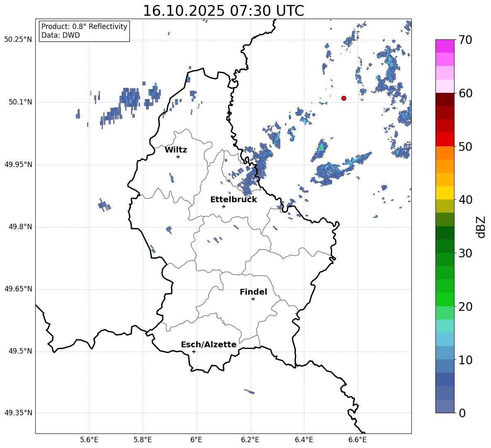Click the Esch/Alzette station cross marker
Image resolution: width=491 pixels, height=448 pixels.
pyautogui.click(x=194, y=351)
